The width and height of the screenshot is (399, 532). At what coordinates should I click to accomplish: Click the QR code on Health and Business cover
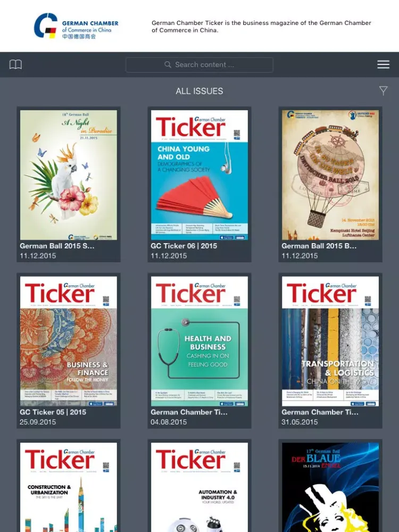(237, 299)
